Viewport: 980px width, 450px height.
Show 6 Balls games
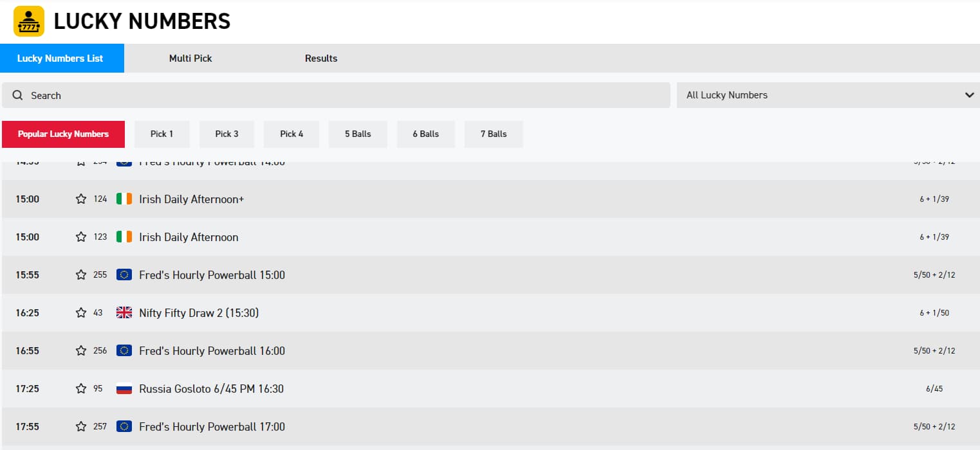(x=426, y=134)
